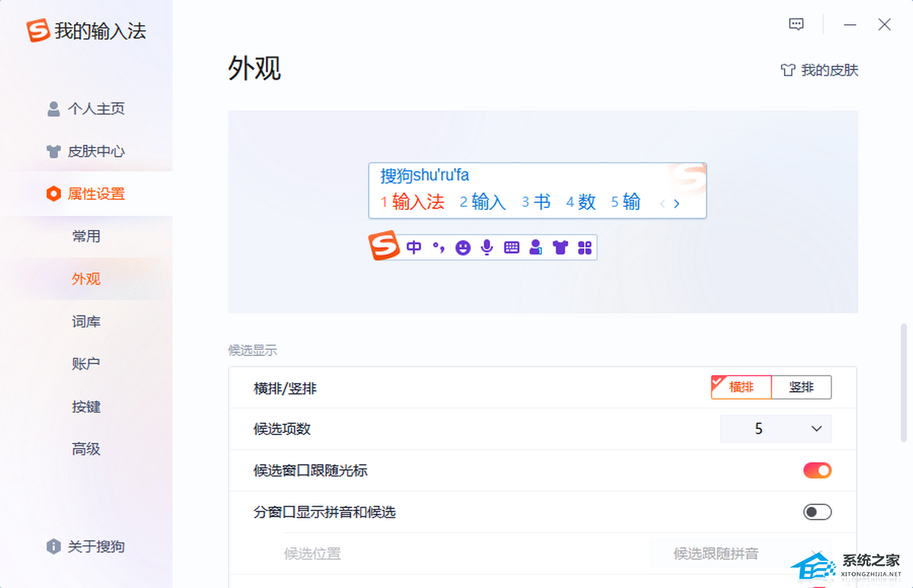Image resolution: width=913 pixels, height=588 pixels.
Task: Click the skin shirt icon on status bar
Action: (561, 247)
